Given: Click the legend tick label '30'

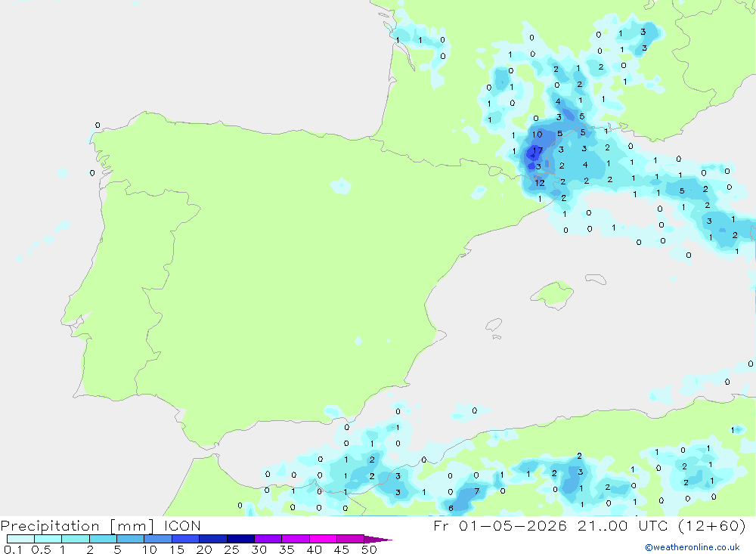Looking at the screenshot, I should tap(259, 549).
